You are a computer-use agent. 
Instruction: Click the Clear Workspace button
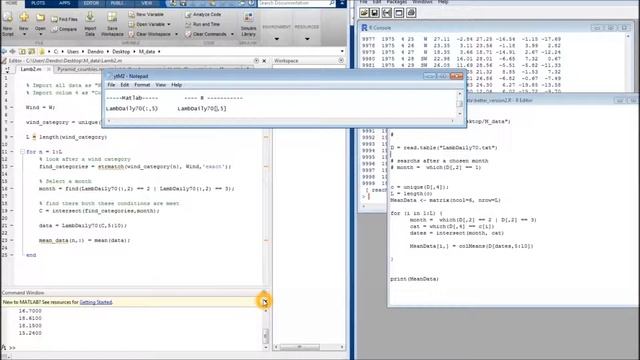pos(149,34)
